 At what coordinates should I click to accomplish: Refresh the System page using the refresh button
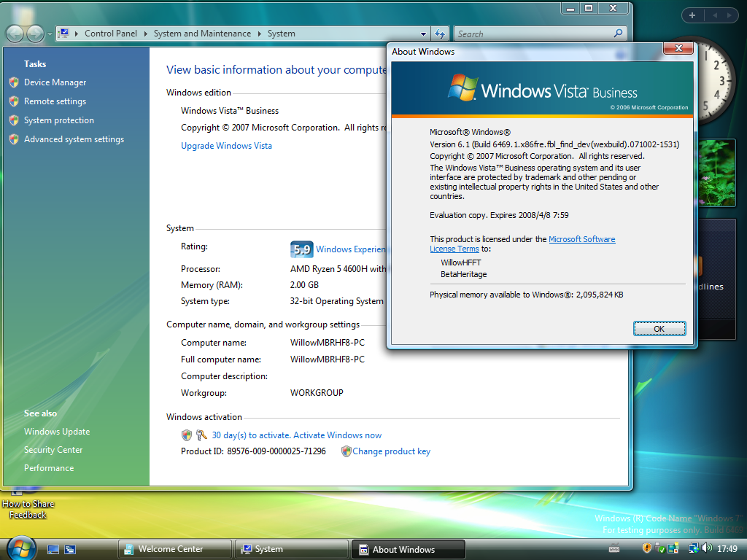point(439,34)
